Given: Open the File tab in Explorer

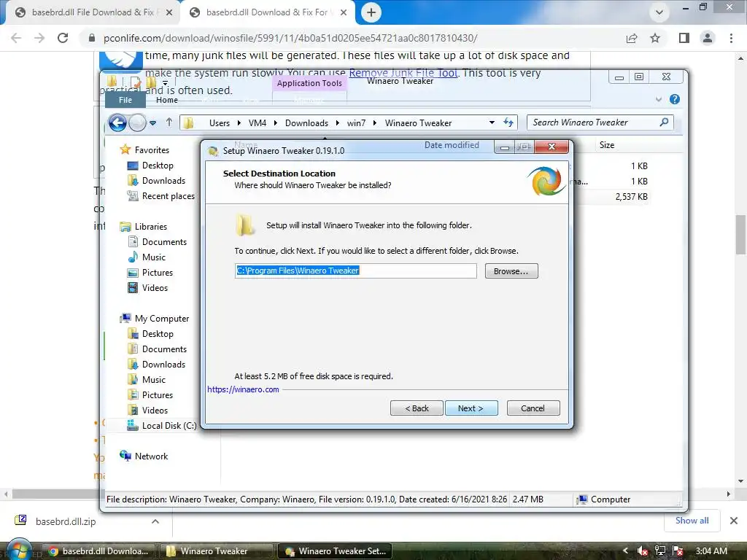Looking at the screenshot, I should pos(125,99).
